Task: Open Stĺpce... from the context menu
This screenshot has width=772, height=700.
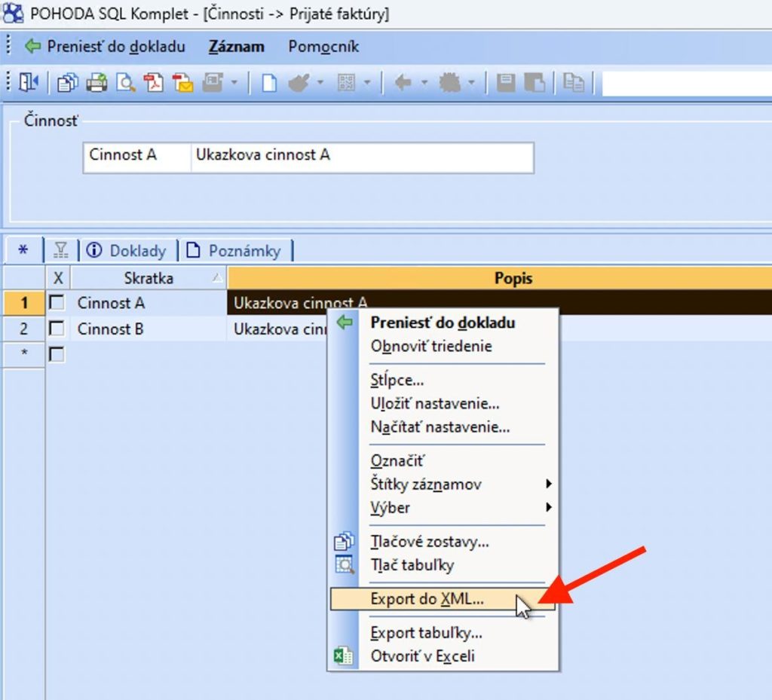Action: [x=443, y=380]
